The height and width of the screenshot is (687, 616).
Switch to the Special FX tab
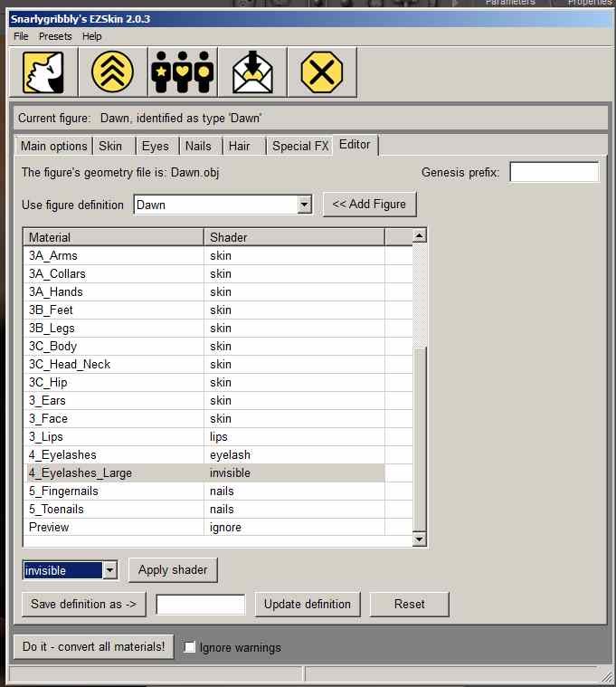(x=300, y=147)
